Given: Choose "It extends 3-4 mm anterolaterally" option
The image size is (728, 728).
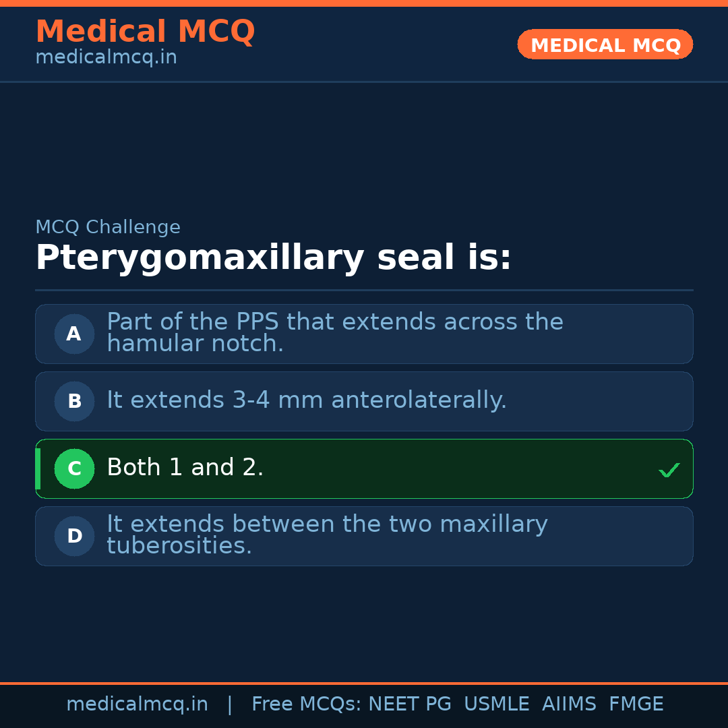Looking at the screenshot, I should (x=306, y=400).
